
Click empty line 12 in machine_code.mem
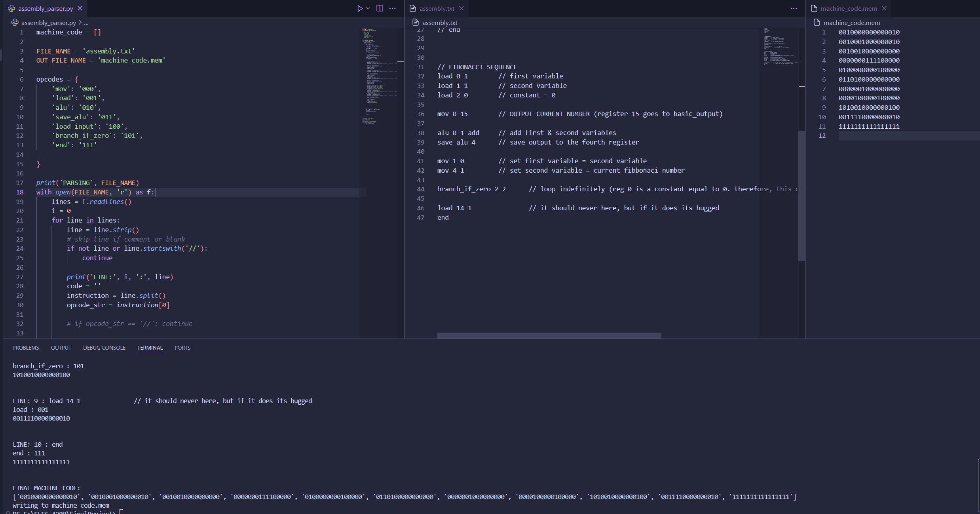(909, 136)
